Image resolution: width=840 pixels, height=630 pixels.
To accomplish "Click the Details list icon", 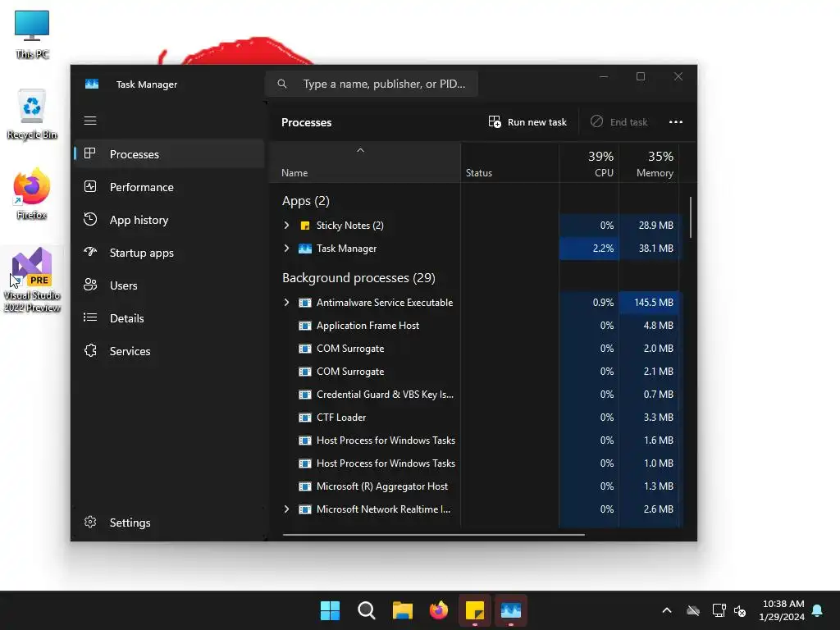I will [x=90, y=317].
